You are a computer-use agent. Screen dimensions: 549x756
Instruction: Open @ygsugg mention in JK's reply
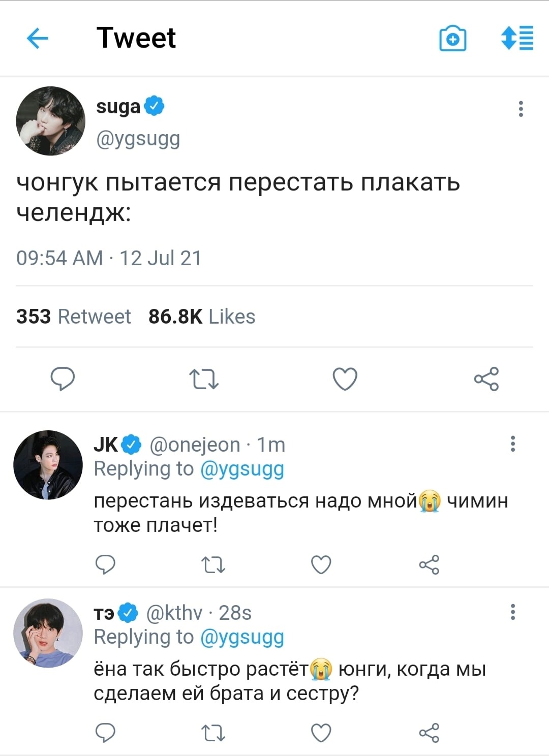[242, 468]
